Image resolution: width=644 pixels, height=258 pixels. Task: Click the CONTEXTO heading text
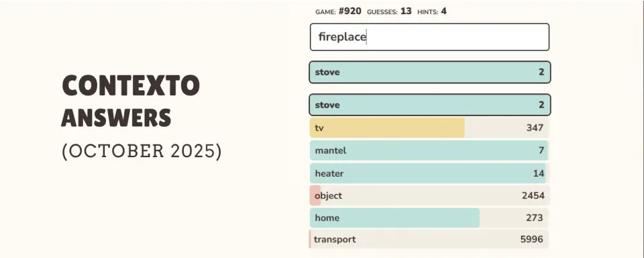131,86
